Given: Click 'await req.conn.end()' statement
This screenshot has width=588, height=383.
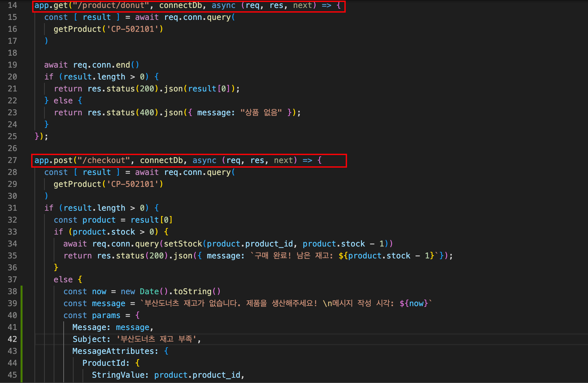Looking at the screenshot, I should [92, 65].
